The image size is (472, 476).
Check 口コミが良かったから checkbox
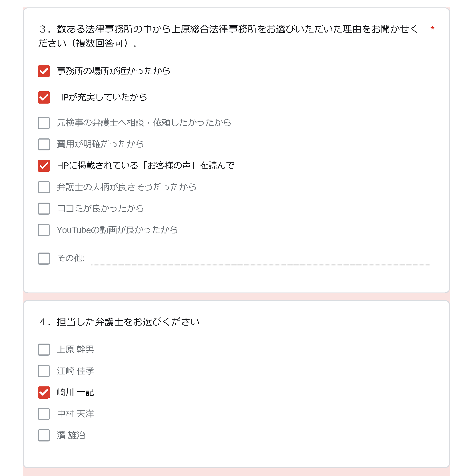pos(44,209)
